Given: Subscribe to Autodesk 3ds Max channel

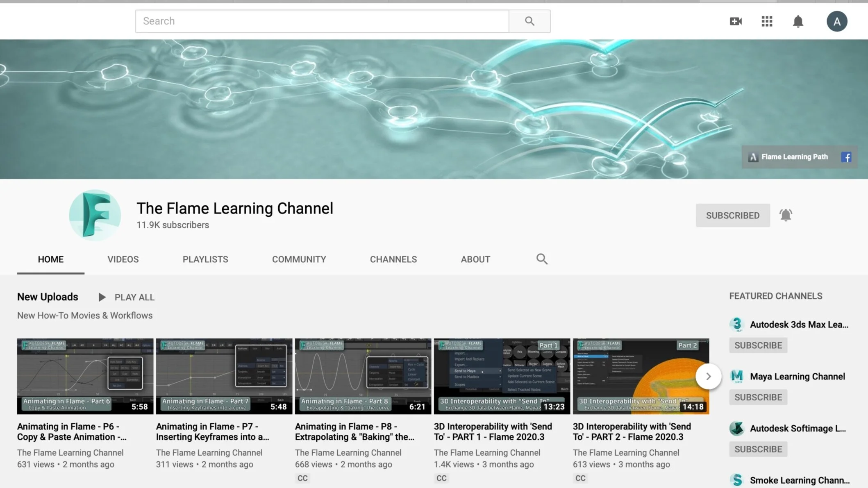Looking at the screenshot, I should (x=758, y=345).
